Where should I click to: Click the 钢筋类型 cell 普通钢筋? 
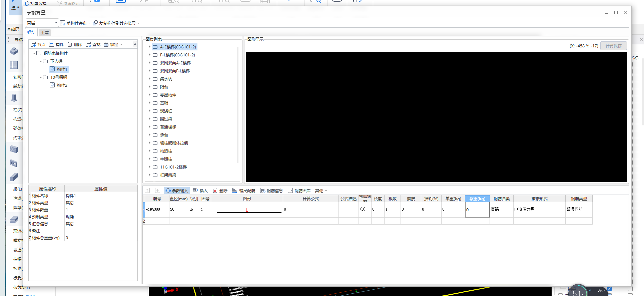(x=579, y=210)
